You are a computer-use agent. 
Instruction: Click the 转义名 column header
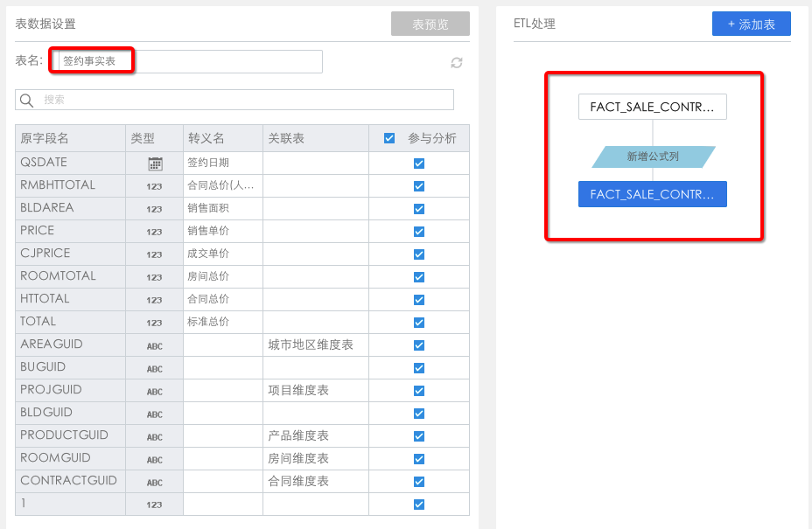[223, 138]
